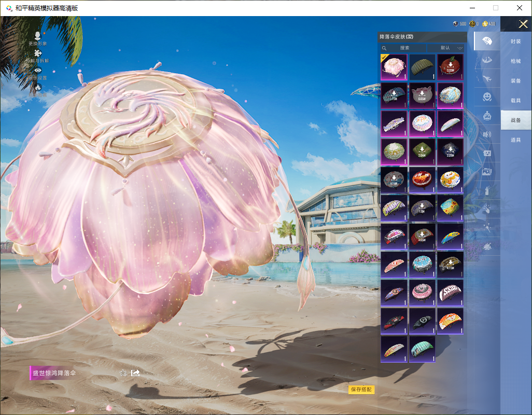The image size is (532, 415).
Task: Open the 更换形象 change-appearance icon
Action: pos(38,36)
